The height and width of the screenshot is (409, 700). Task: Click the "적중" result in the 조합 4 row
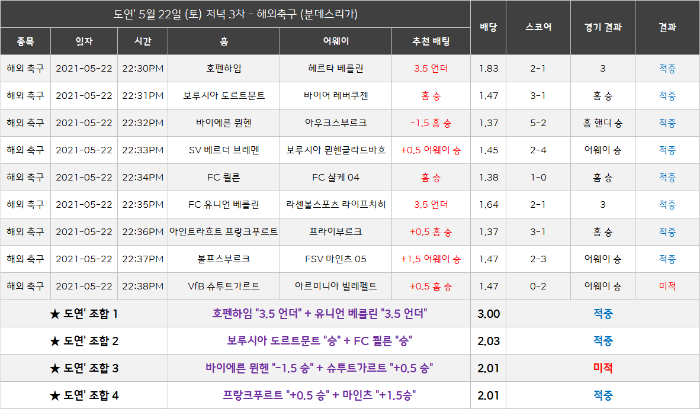pos(603,396)
